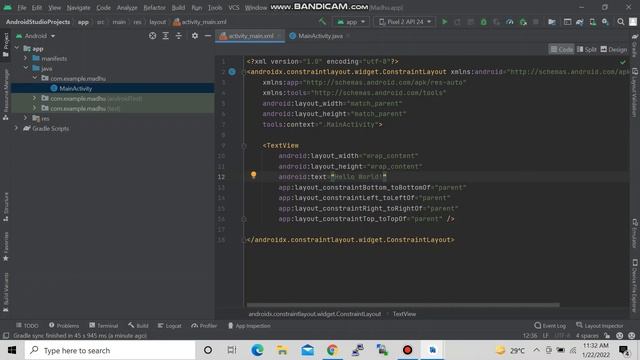The image size is (640, 360).
Task: Click the Make Project hammer icon
Action: coord(322,22)
